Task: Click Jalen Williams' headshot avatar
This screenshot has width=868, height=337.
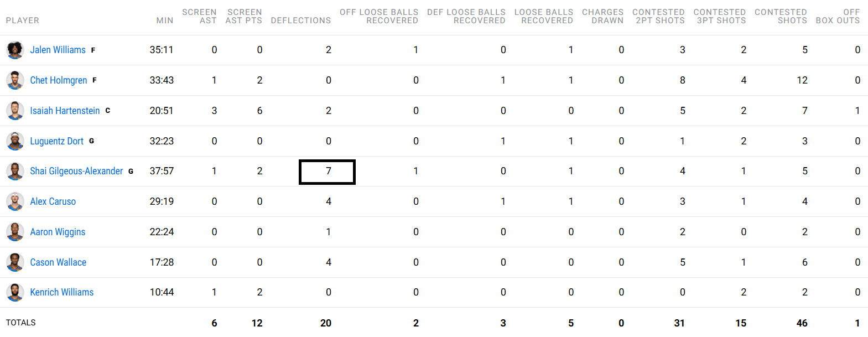Action: click(x=15, y=50)
